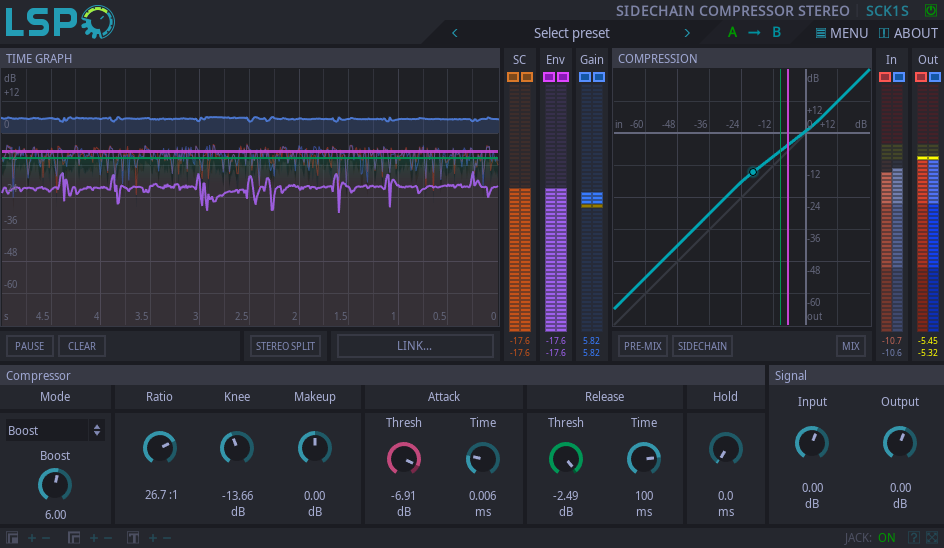Image resolution: width=944 pixels, height=548 pixels.
Task: Toggle the left magenta Env meter channel
Action: pos(548,77)
